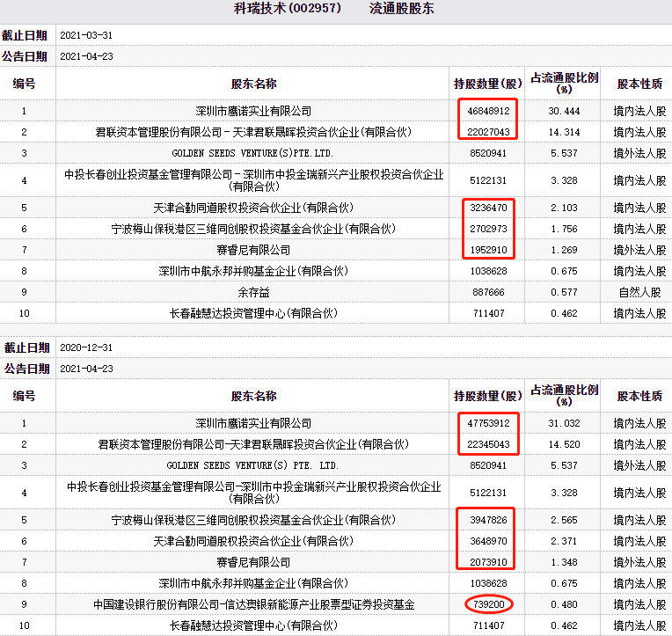
Task: Click shareholding value 22345043
Action: coord(488,444)
